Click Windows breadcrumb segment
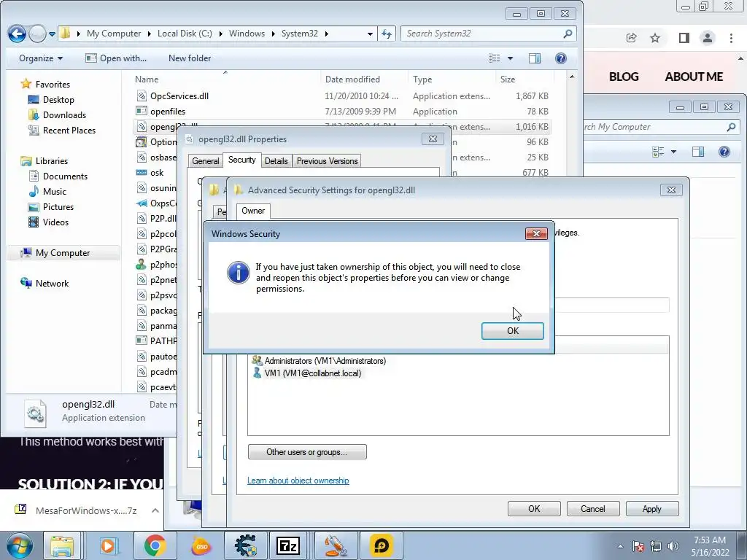 247,34
